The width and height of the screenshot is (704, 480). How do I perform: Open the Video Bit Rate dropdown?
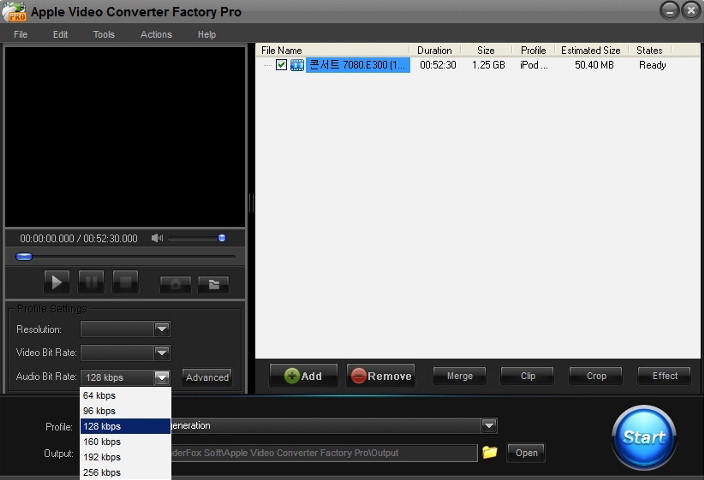pos(161,353)
